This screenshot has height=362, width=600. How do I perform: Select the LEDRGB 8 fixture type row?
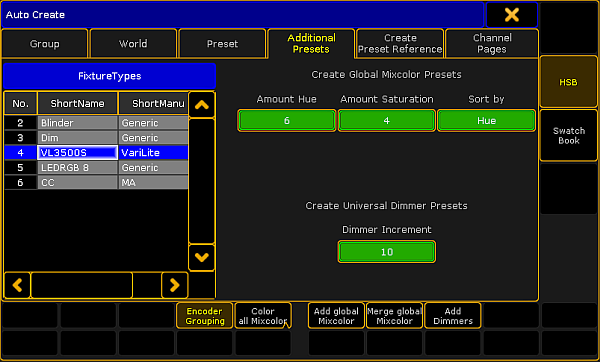pos(96,168)
